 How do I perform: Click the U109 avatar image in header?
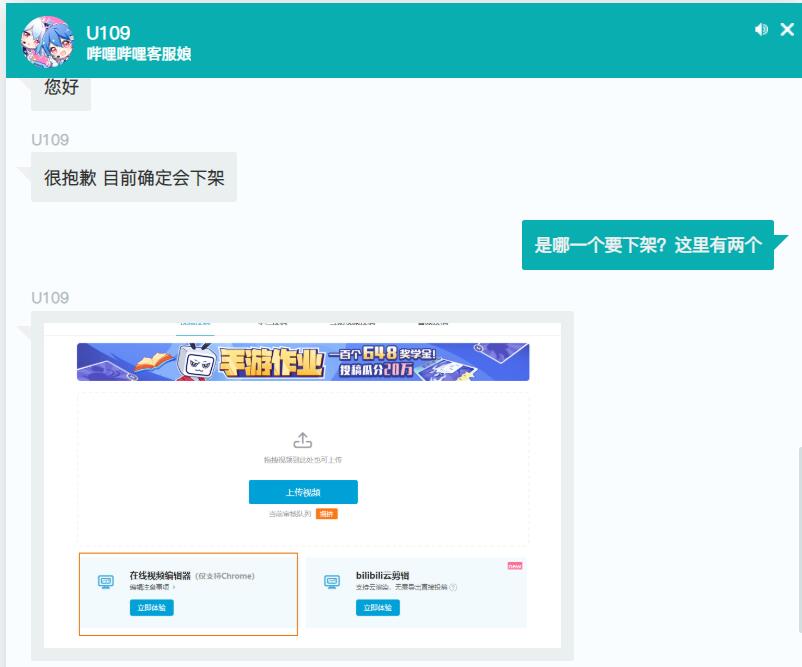tap(47, 41)
